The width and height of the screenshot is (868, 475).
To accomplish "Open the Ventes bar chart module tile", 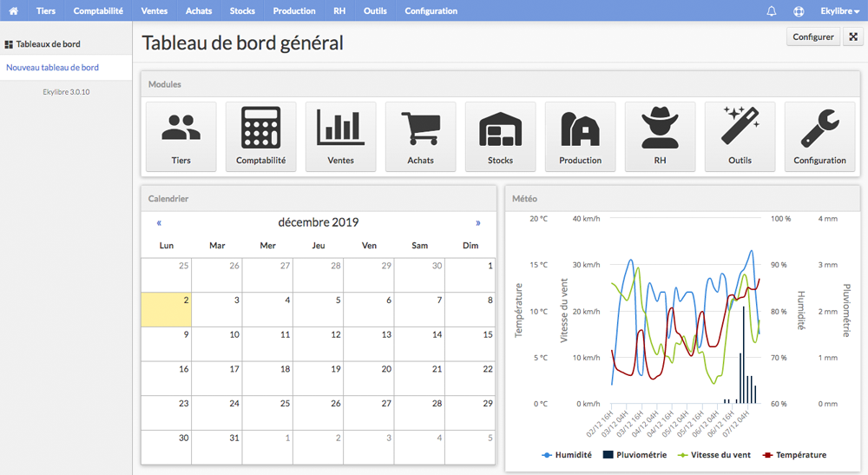I will point(340,136).
